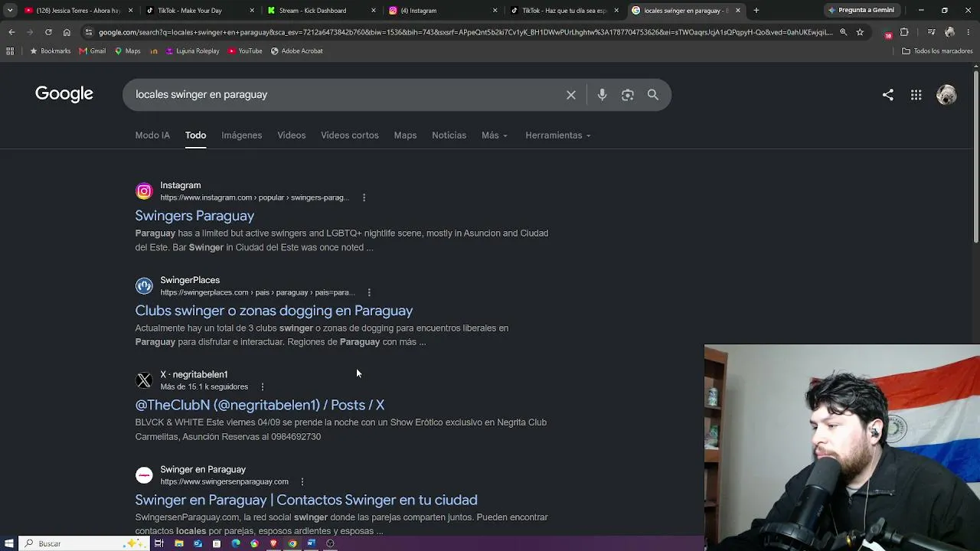Image resolution: width=980 pixels, height=551 pixels.
Task: Click the Windows taskbar Buscar box
Action: (x=83, y=543)
